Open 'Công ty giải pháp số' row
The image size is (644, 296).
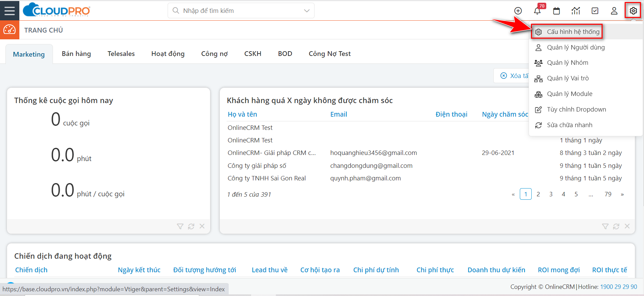coord(257,165)
